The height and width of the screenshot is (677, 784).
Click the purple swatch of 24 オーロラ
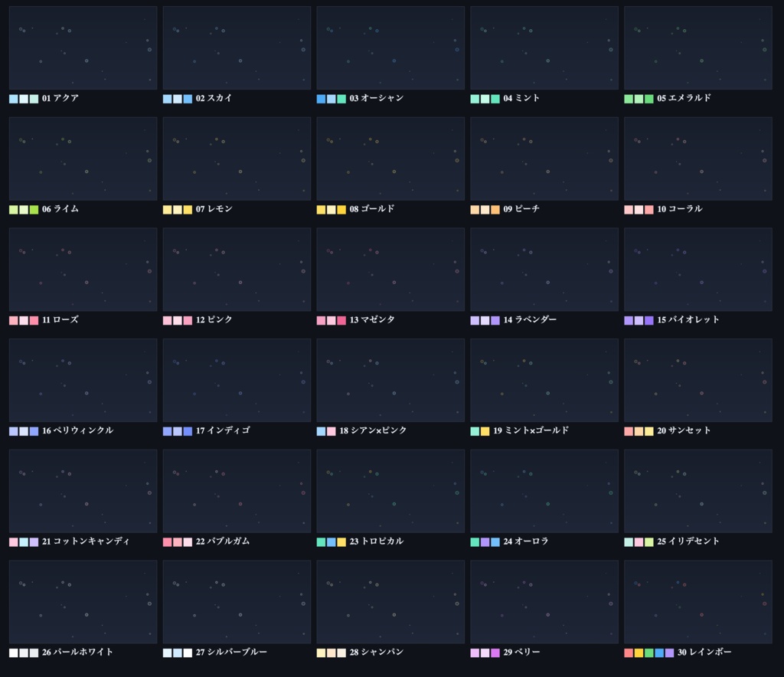[485, 542]
